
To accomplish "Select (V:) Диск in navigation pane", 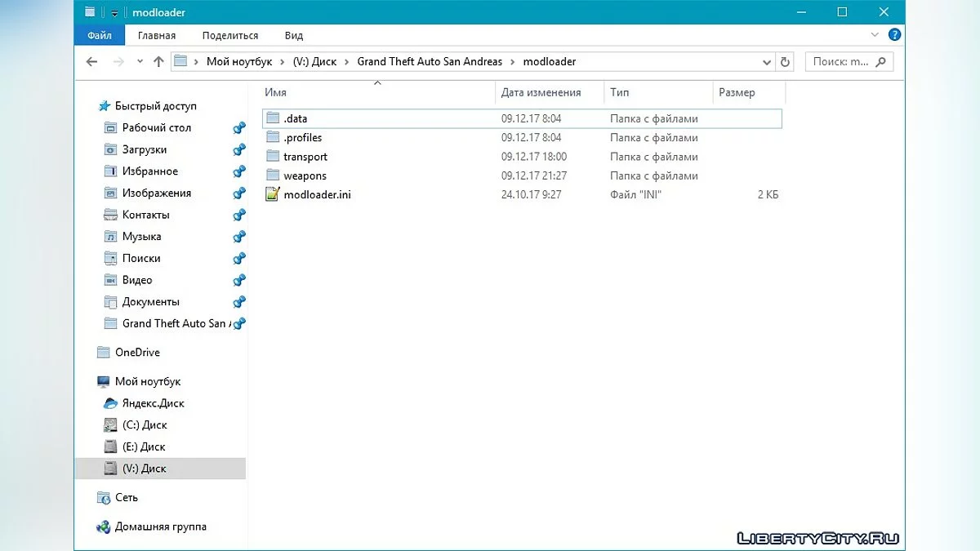I will (x=159, y=469).
